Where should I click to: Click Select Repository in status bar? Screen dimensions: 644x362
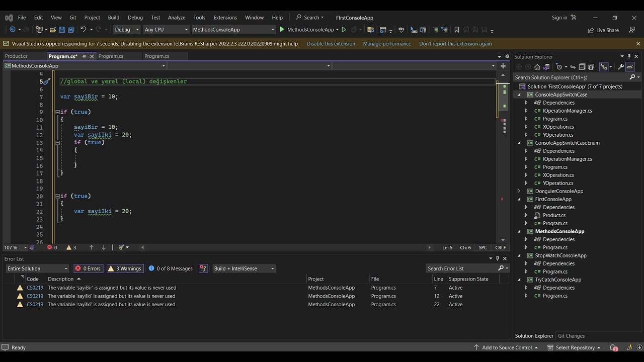(574, 347)
